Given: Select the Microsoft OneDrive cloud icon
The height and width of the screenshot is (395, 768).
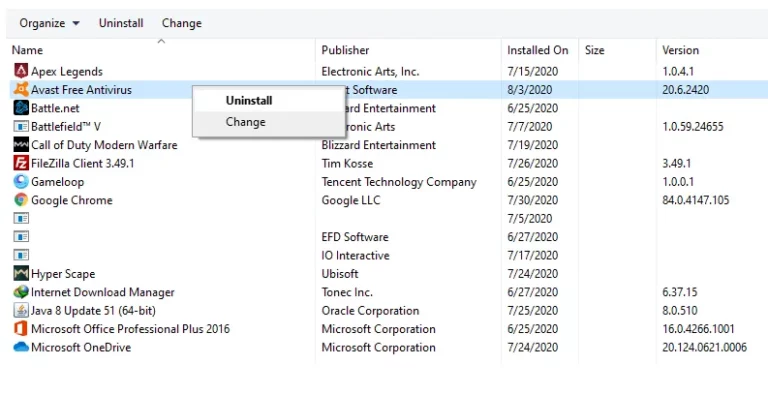Looking at the screenshot, I should click(21, 347).
